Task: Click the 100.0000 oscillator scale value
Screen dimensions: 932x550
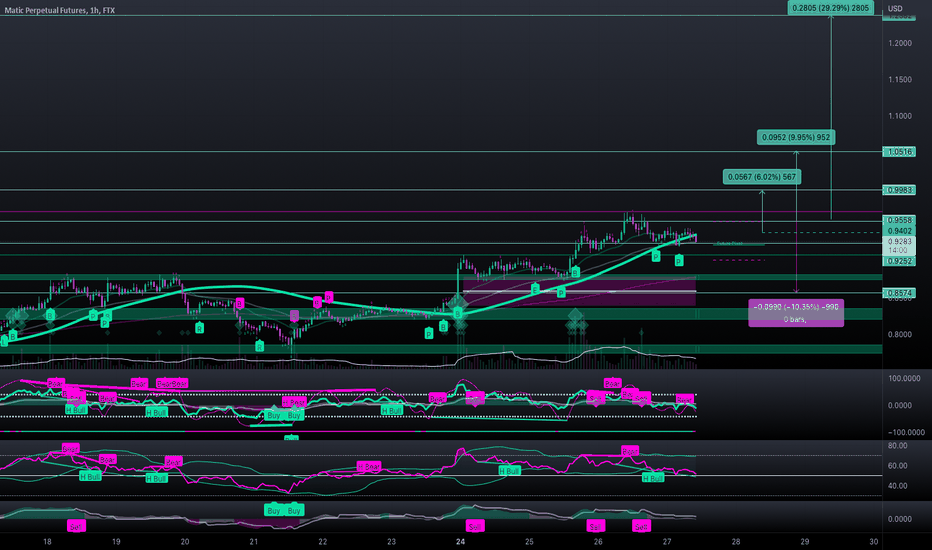Action: [903, 378]
